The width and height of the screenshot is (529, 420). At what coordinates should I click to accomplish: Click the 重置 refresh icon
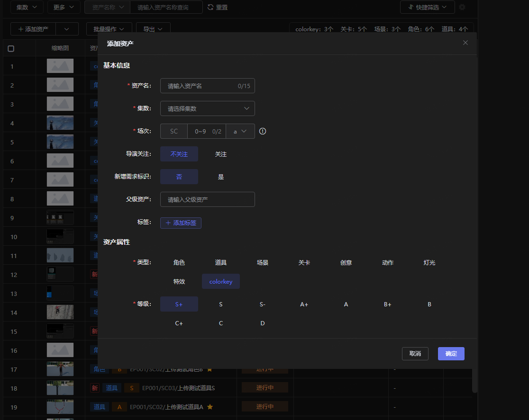pyautogui.click(x=210, y=7)
